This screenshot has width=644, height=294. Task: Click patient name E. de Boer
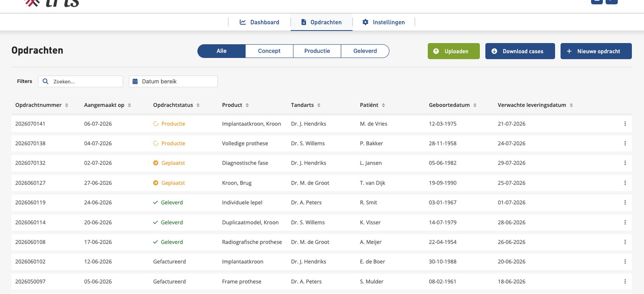[x=372, y=262]
